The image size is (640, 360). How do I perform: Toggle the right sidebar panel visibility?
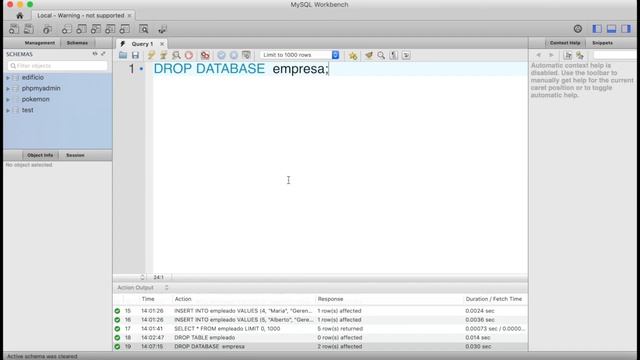[626, 29]
